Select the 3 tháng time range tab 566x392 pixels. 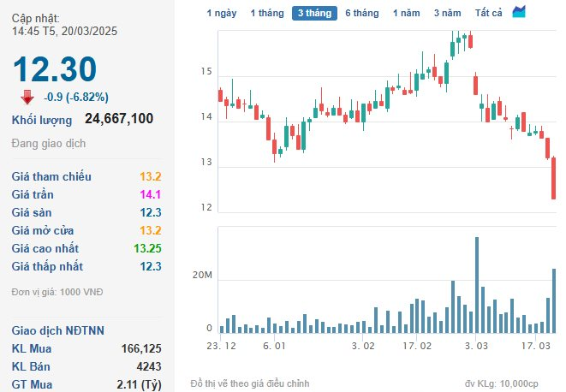click(314, 14)
